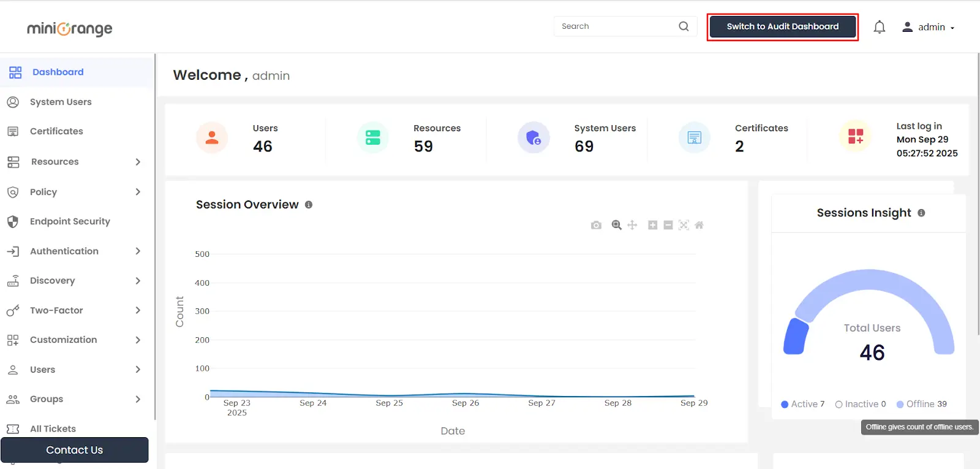Open the admin account dropdown
The image size is (980, 469).
click(928, 27)
